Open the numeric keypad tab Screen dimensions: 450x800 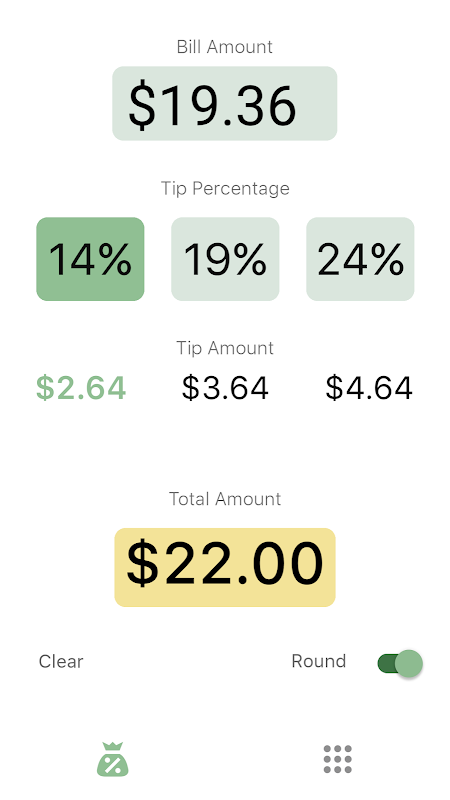pyautogui.click(x=337, y=759)
